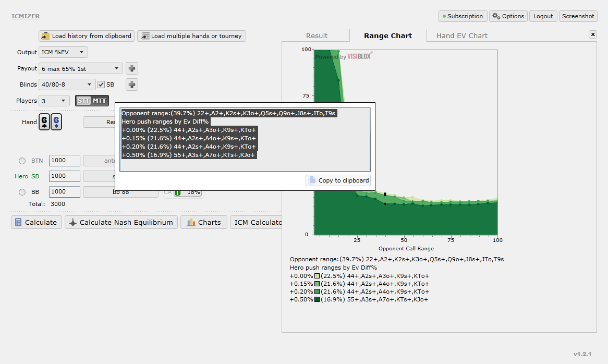
Task: Switch to STT mode on toggle
Action: [x=83, y=101]
